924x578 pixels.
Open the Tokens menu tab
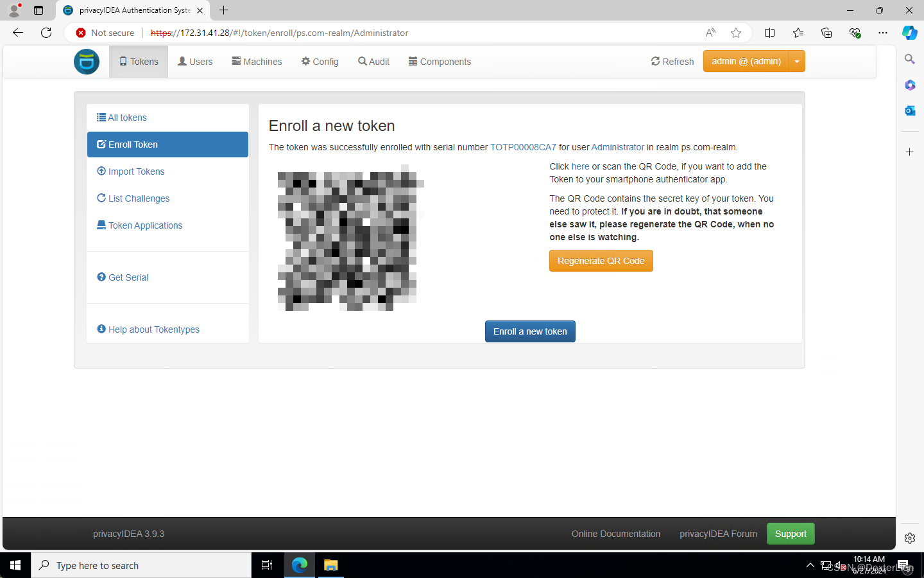tap(139, 62)
